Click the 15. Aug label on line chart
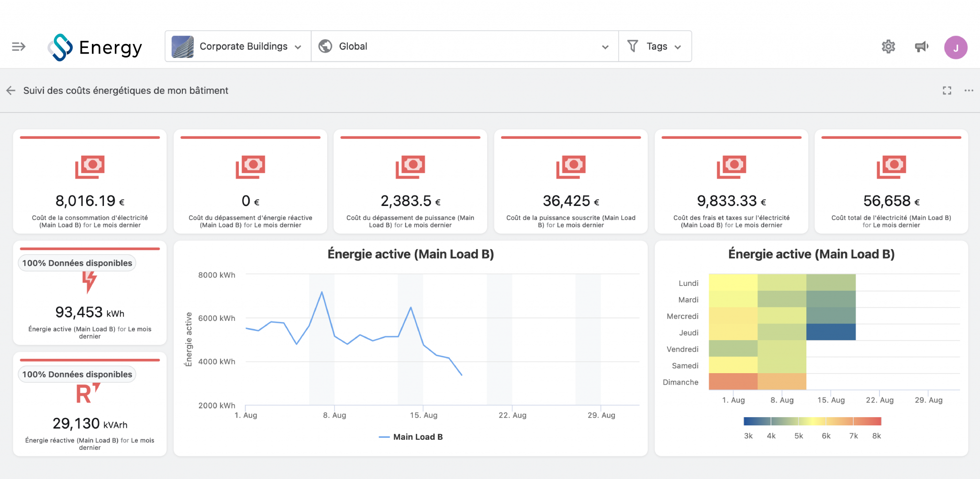 click(x=423, y=415)
